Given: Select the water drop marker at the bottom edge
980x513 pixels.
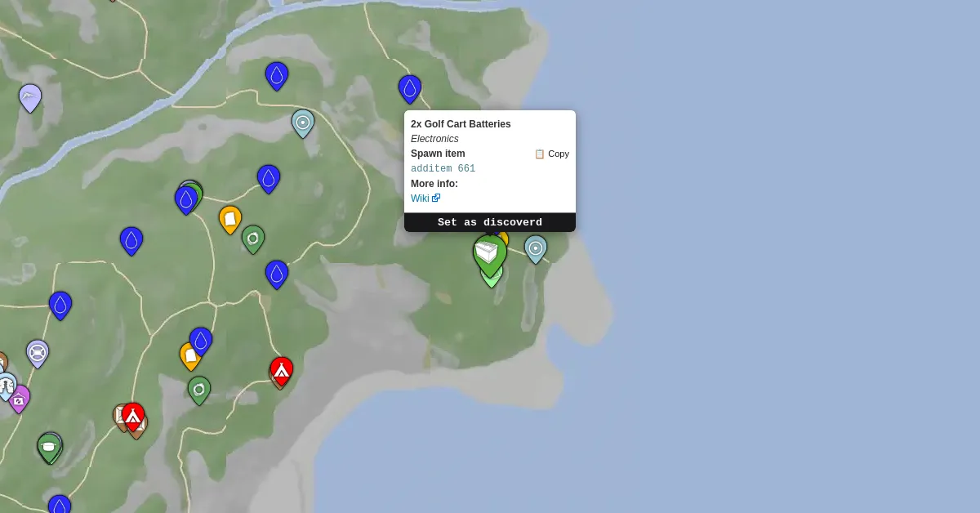Looking at the screenshot, I should coord(60,504).
